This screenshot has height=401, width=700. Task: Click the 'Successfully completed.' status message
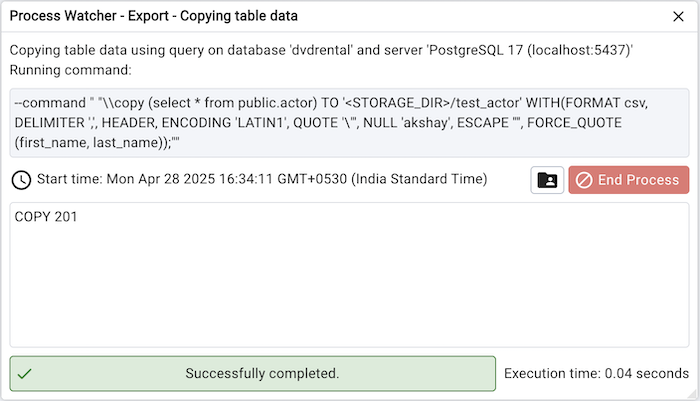[x=262, y=373]
